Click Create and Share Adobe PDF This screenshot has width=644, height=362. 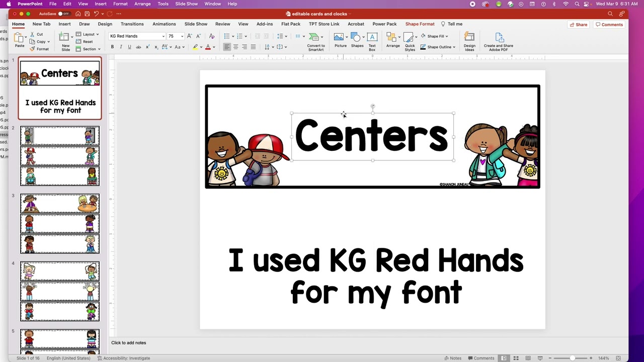click(x=499, y=42)
